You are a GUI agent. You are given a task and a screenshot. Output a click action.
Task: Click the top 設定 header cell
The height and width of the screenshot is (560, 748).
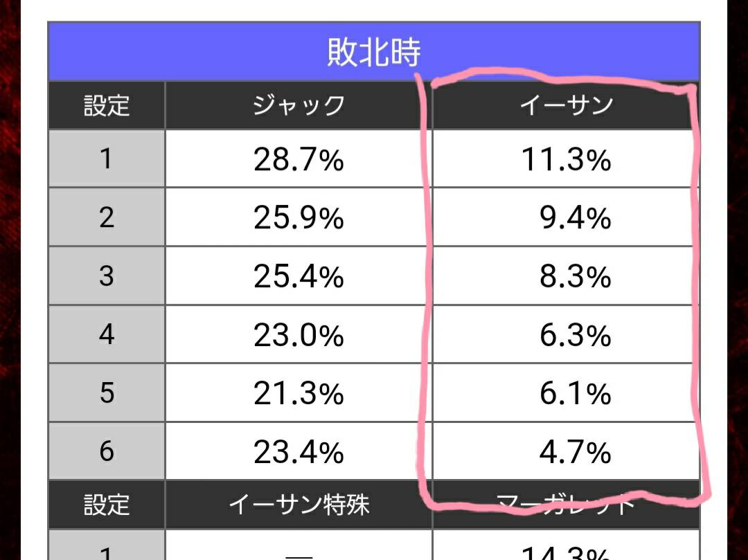pos(107,105)
